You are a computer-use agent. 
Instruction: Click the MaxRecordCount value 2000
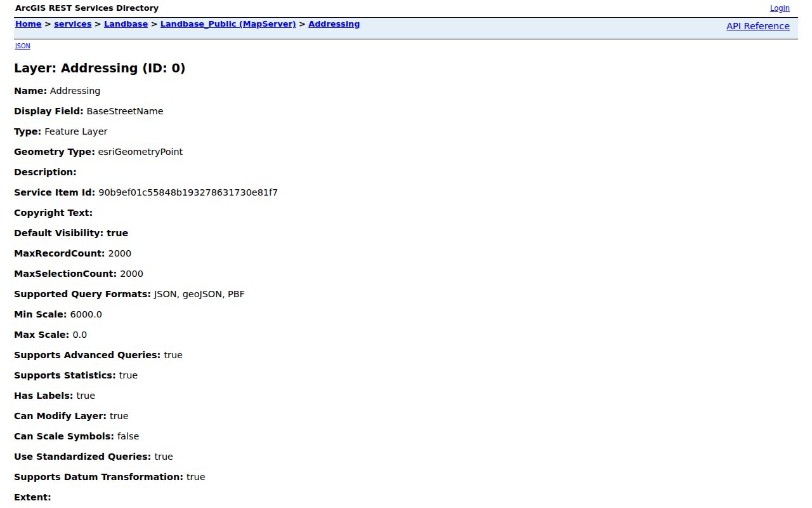point(120,253)
